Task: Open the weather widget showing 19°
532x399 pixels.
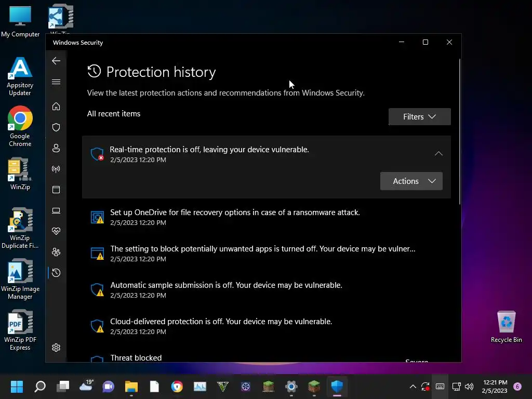Action: pyautogui.click(x=86, y=385)
